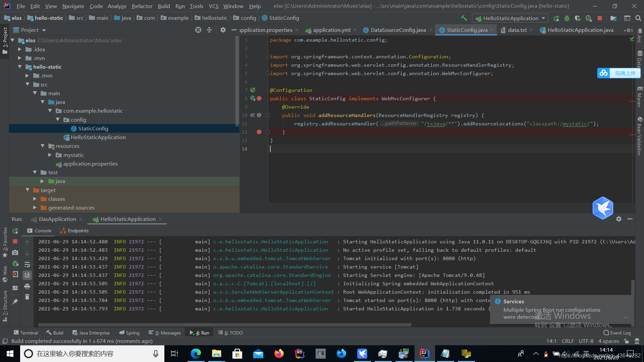The image size is (644, 362).
Task: Rerun application in Run panel
Action: click(15, 231)
